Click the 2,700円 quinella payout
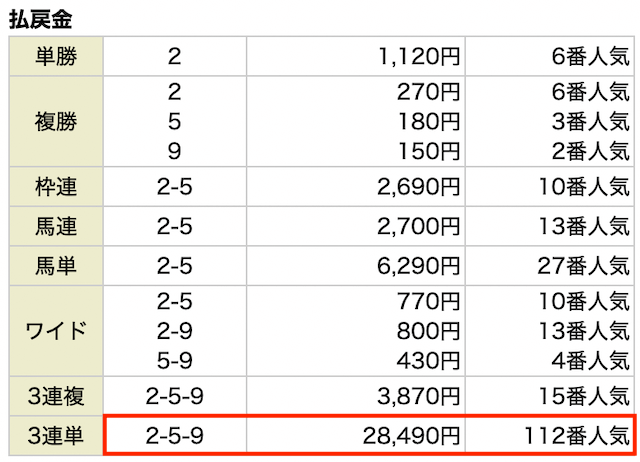The height and width of the screenshot is (462, 640). 418,227
